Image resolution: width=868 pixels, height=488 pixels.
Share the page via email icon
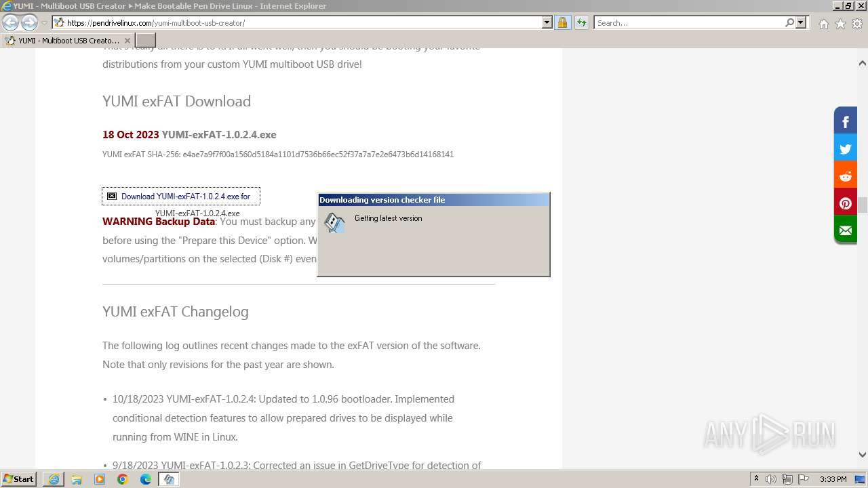846,230
